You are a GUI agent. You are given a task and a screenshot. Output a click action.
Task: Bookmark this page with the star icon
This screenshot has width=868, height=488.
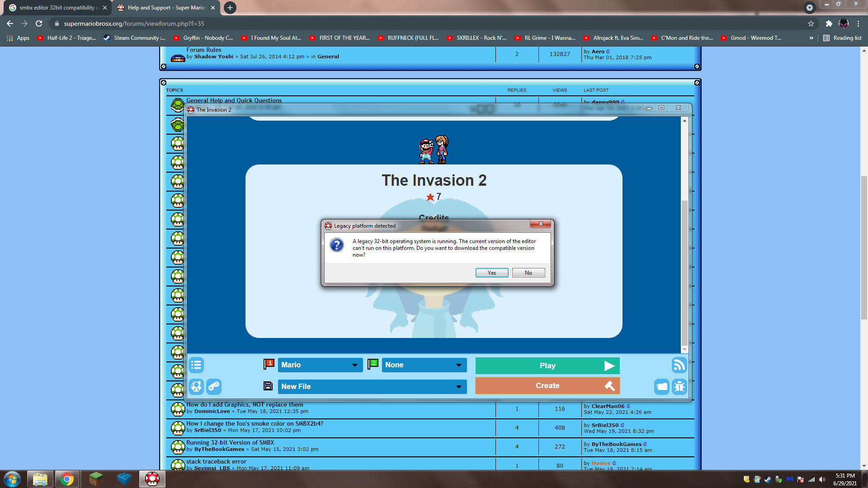tap(811, 23)
